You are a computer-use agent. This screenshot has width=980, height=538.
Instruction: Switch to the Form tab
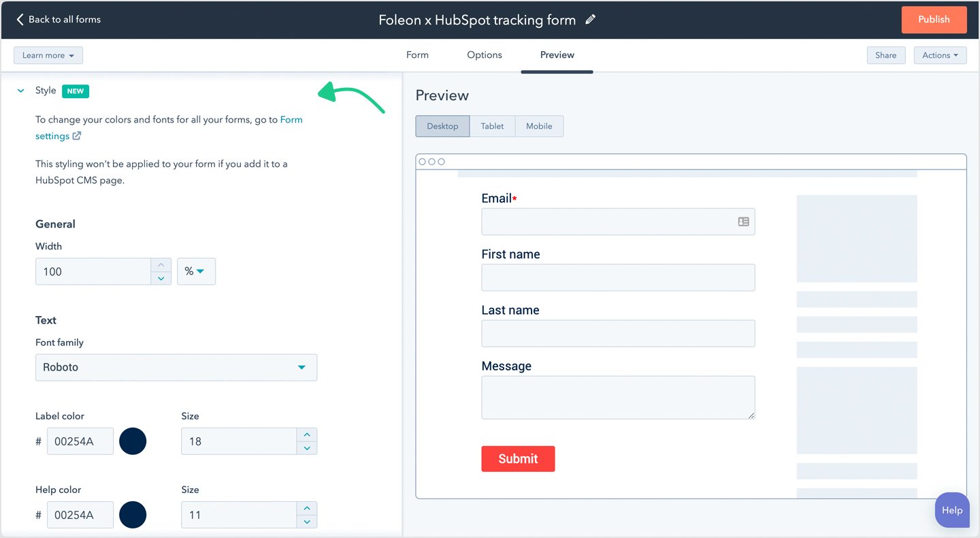tap(417, 55)
